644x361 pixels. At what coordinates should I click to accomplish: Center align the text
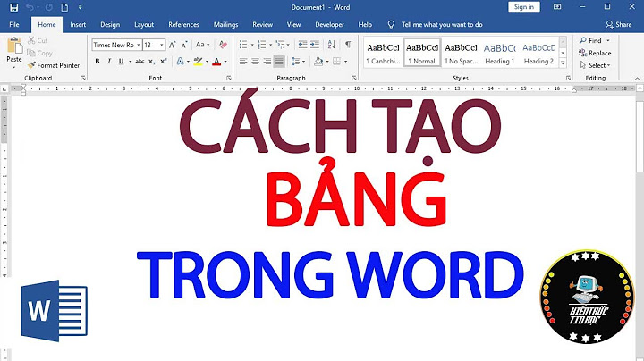[255, 62]
